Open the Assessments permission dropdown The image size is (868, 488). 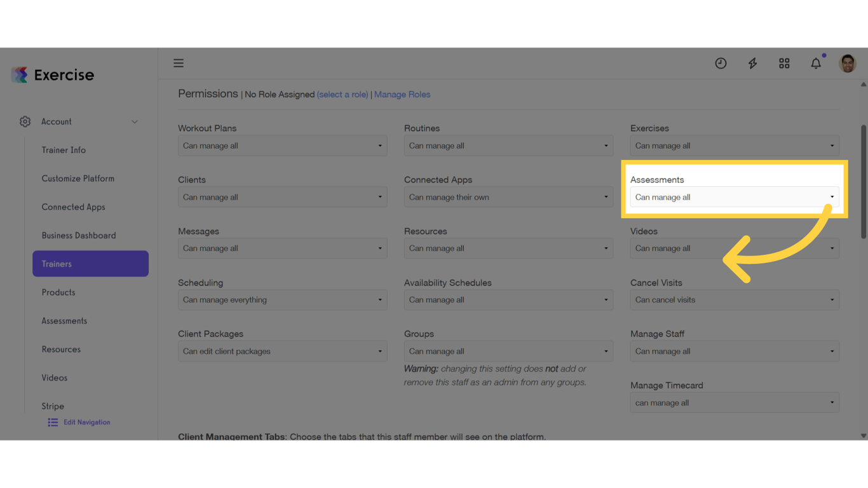(734, 197)
